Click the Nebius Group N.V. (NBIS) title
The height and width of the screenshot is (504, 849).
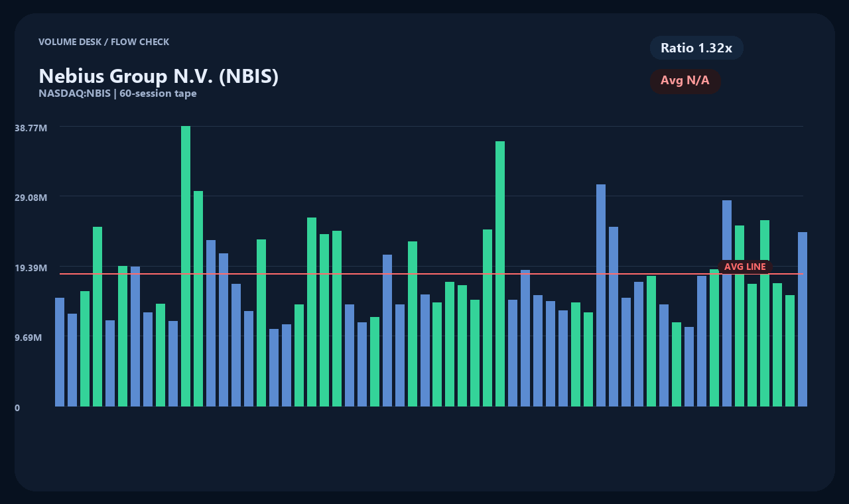pyautogui.click(x=159, y=76)
